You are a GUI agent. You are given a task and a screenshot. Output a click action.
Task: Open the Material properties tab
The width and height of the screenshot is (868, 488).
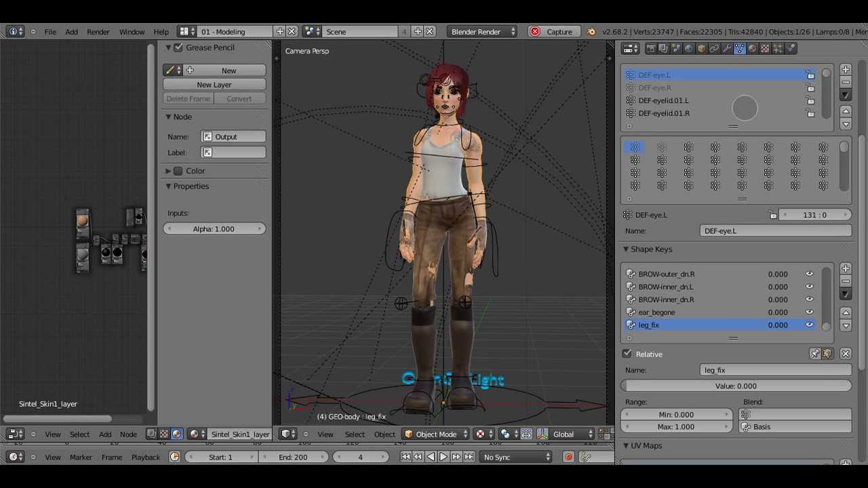pos(752,48)
